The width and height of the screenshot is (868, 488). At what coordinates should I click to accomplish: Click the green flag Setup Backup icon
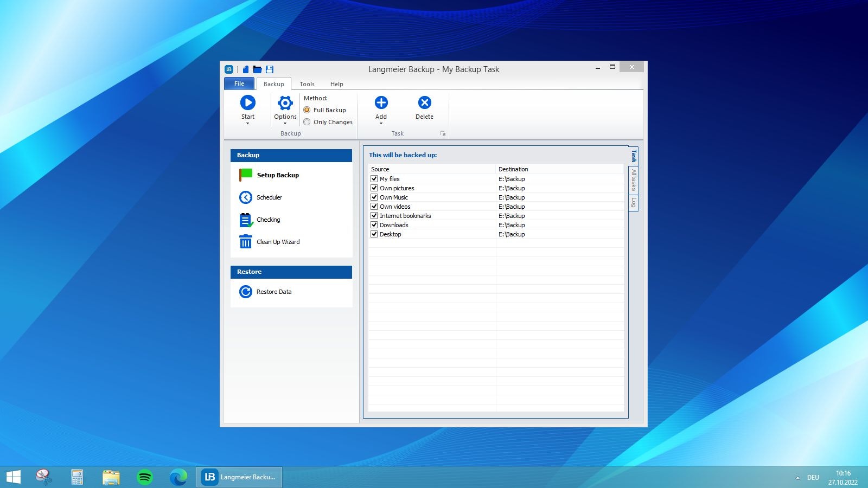[246, 175]
